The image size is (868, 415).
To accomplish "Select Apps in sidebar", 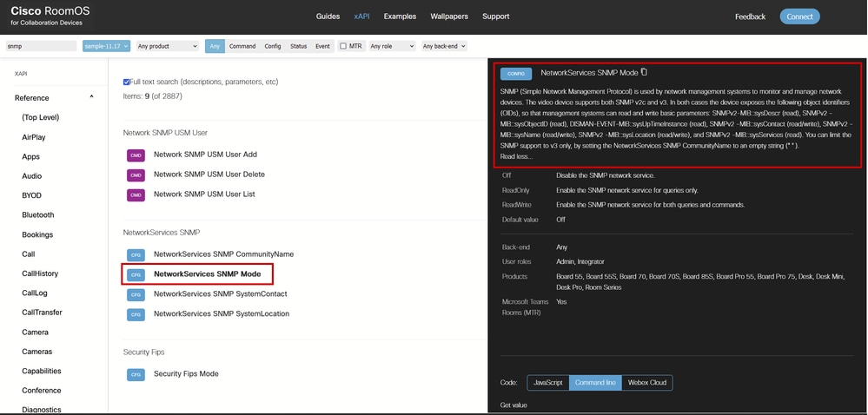I will click(x=31, y=156).
